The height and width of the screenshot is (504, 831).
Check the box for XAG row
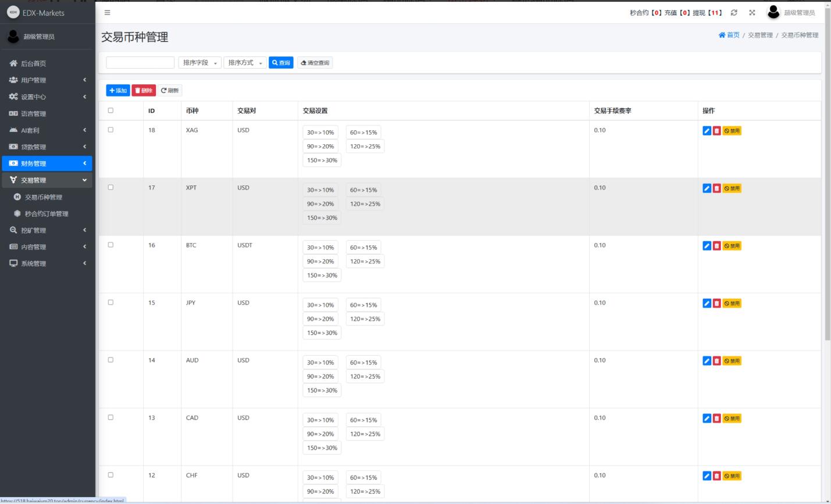[110, 130]
